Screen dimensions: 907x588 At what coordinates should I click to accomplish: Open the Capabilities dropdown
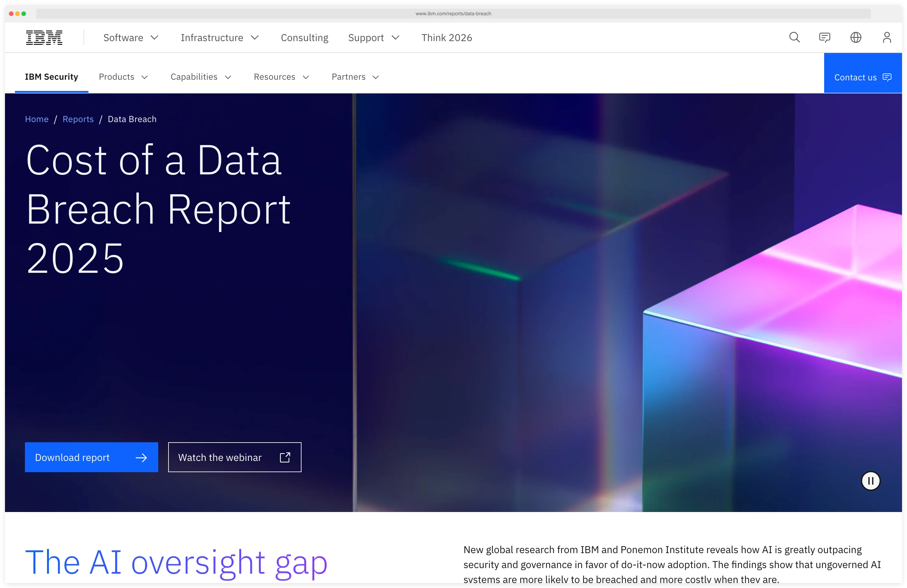[x=201, y=77]
